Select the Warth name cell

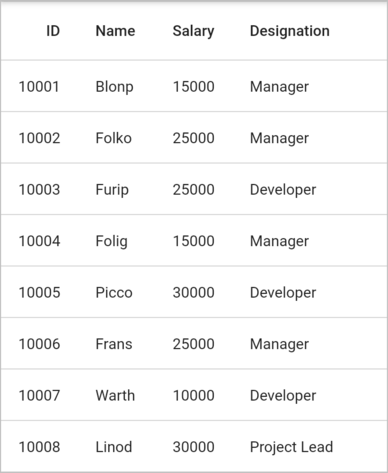tap(115, 395)
